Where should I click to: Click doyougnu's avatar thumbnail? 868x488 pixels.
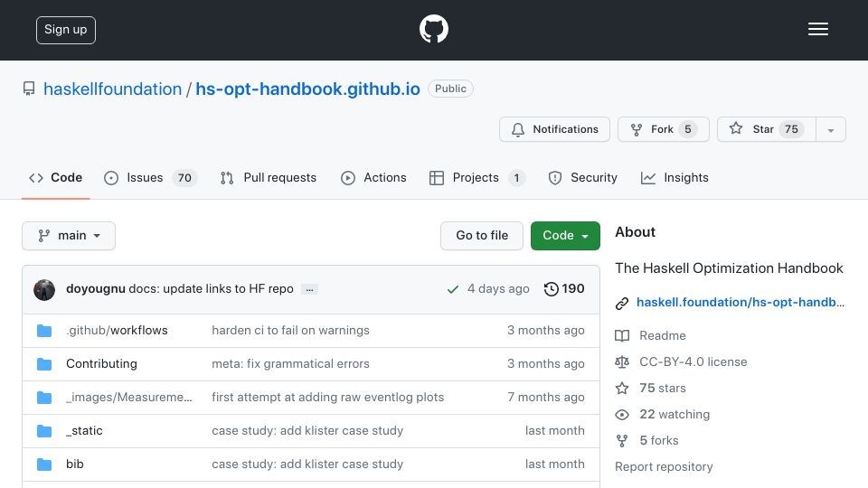click(x=44, y=289)
